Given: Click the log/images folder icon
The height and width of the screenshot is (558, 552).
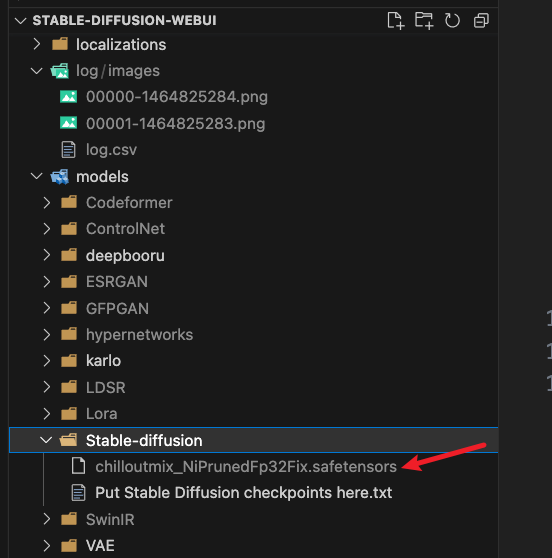Looking at the screenshot, I should 59,71.
